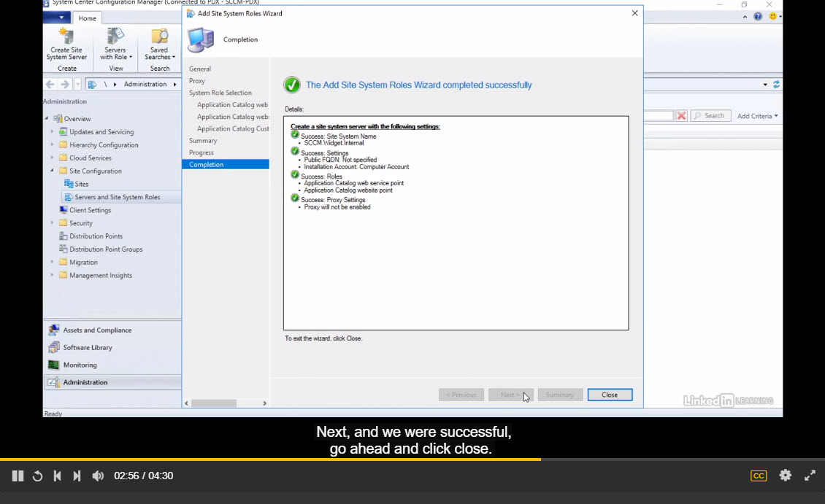Click the Hierarchy Configuration folder icon

click(63, 144)
